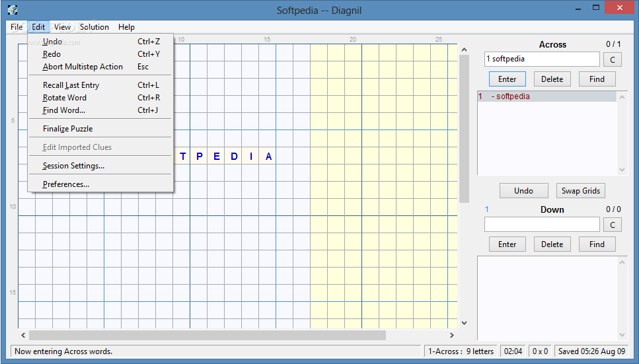Select Finalize Puzzle menu item
639x364 pixels.
coord(100,129)
